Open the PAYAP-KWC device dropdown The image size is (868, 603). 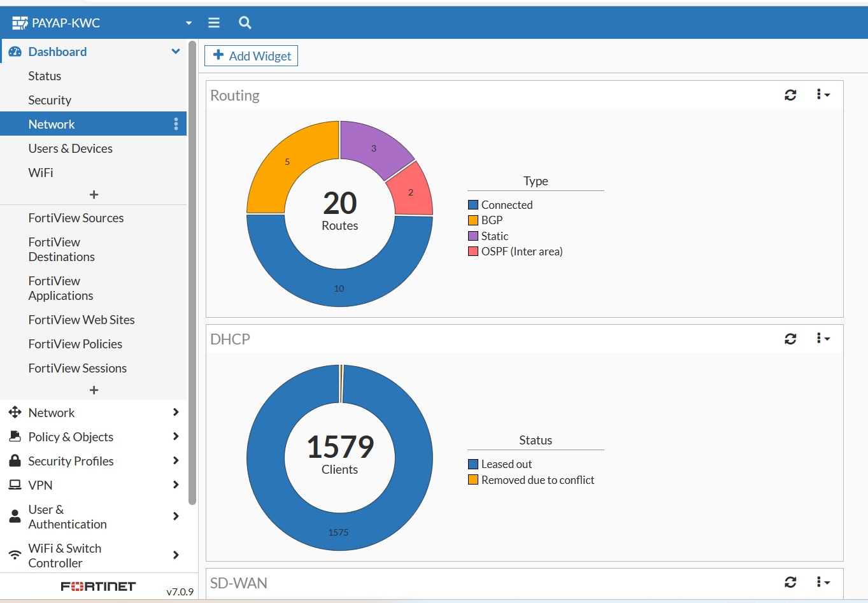[189, 23]
